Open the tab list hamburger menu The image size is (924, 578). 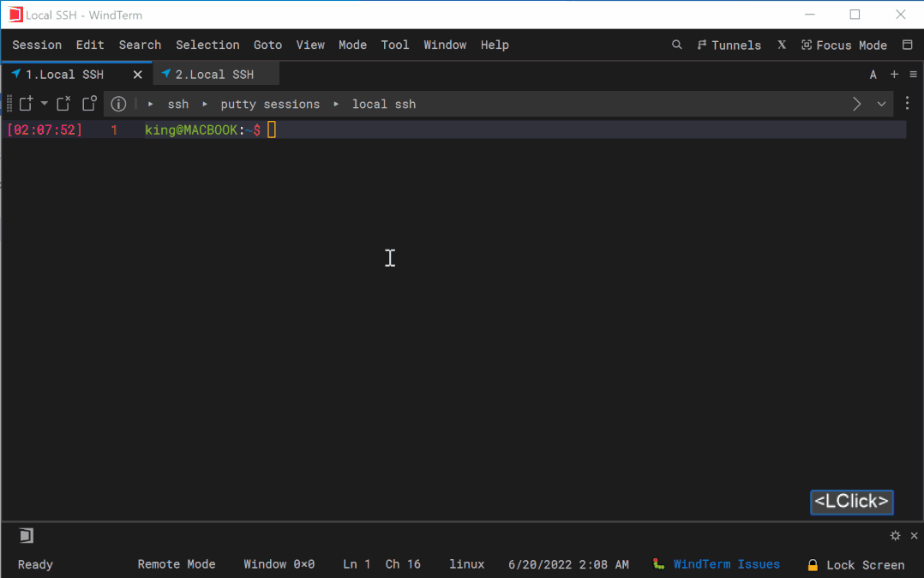(913, 75)
